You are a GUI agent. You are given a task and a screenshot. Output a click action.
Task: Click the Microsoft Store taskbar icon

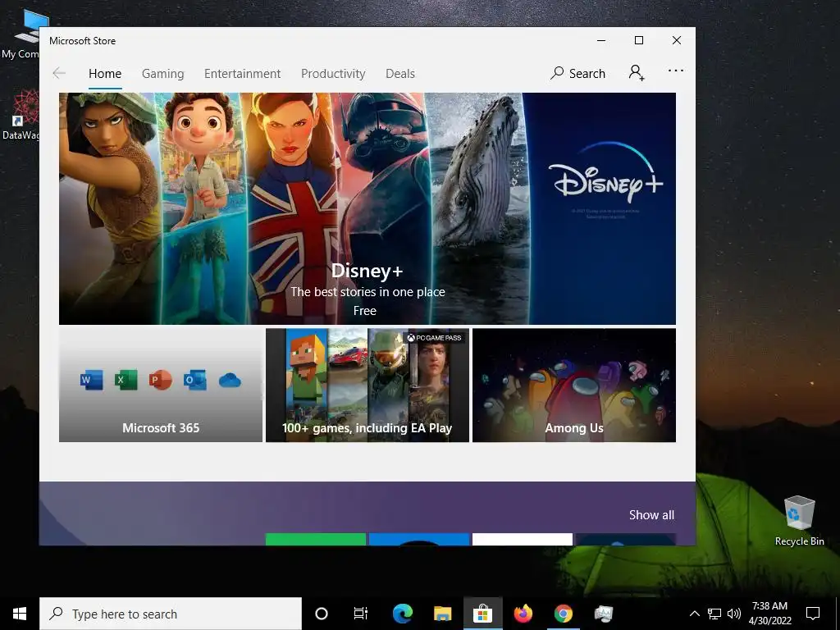coord(482,614)
